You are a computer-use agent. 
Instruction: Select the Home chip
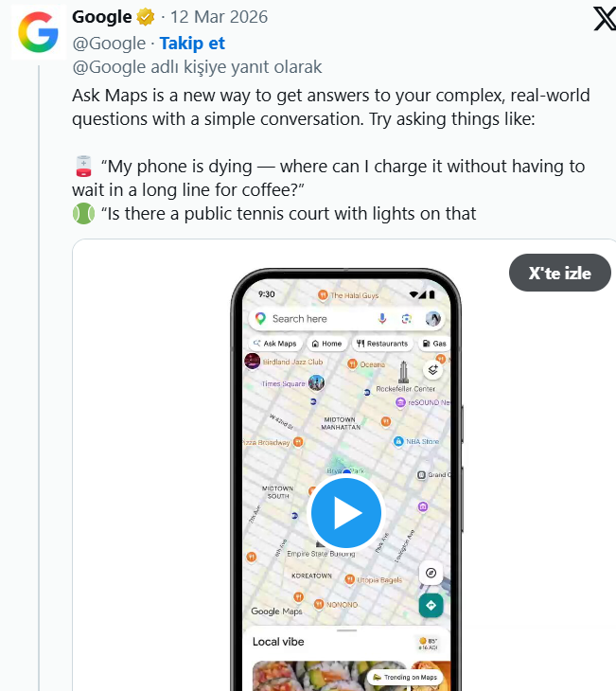click(326, 344)
